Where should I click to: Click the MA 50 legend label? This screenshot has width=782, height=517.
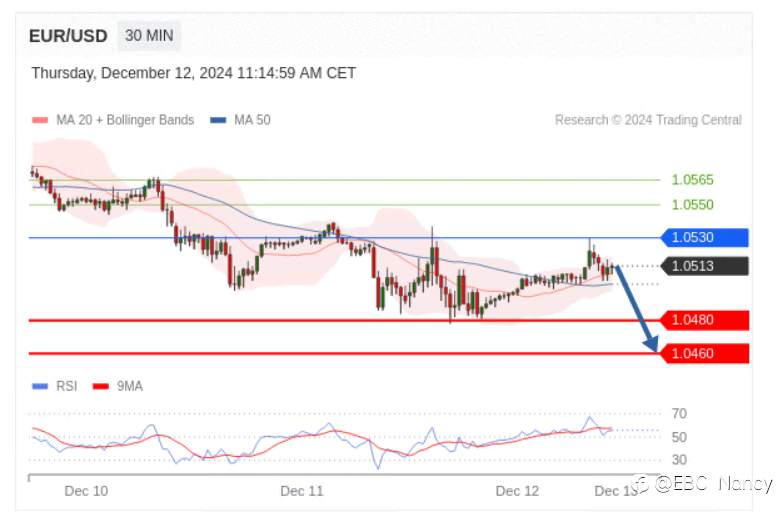(252, 120)
